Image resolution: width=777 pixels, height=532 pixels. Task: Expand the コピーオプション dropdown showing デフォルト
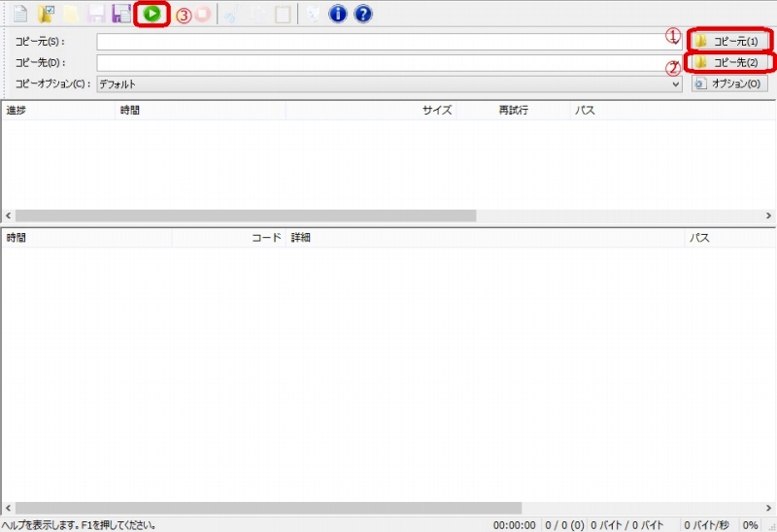click(x=389, y=83)
